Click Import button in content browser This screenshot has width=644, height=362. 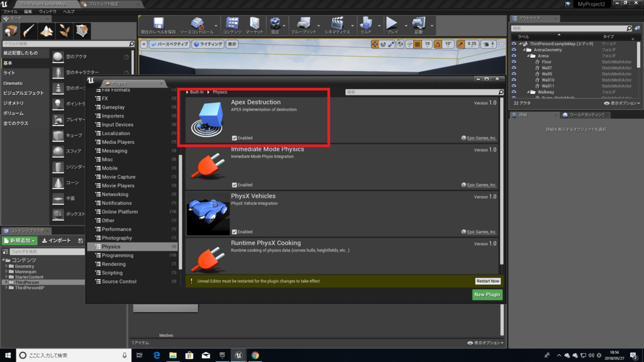pyautogui.click(x=57, y=241)
